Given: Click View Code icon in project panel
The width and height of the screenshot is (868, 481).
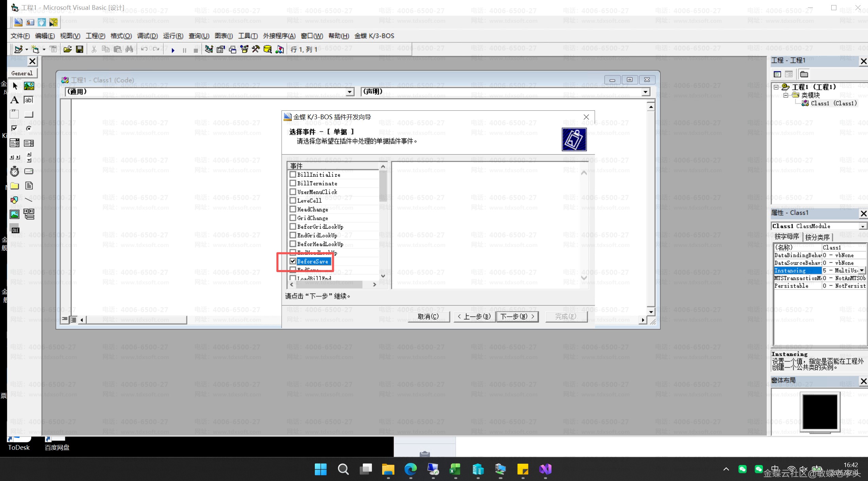Looking at the screenshot, I should point(777,74).
